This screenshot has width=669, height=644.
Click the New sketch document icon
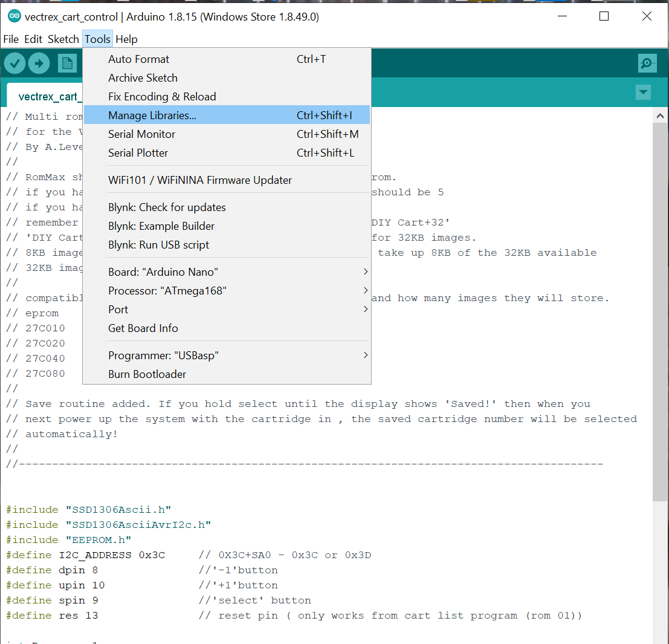coord(67,63)
